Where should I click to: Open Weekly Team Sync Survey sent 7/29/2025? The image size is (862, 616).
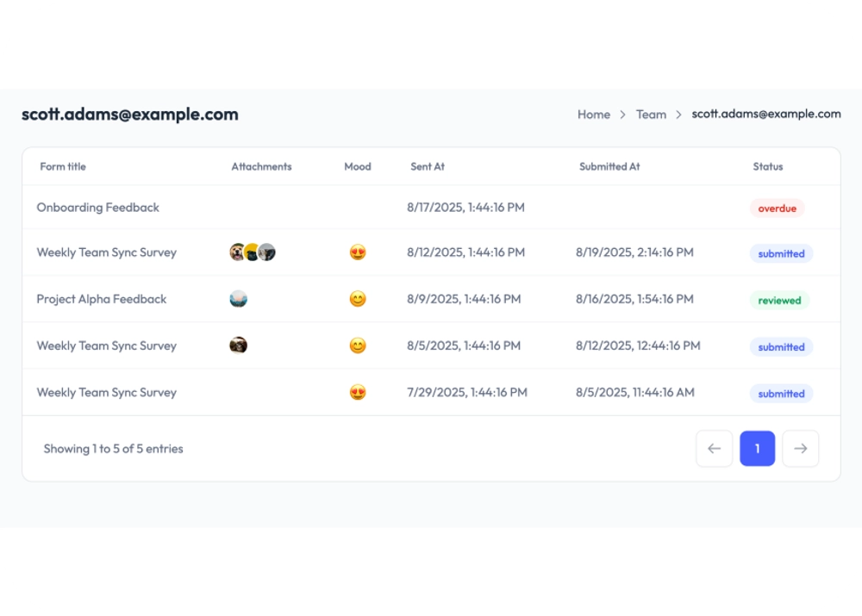point(106,392)
